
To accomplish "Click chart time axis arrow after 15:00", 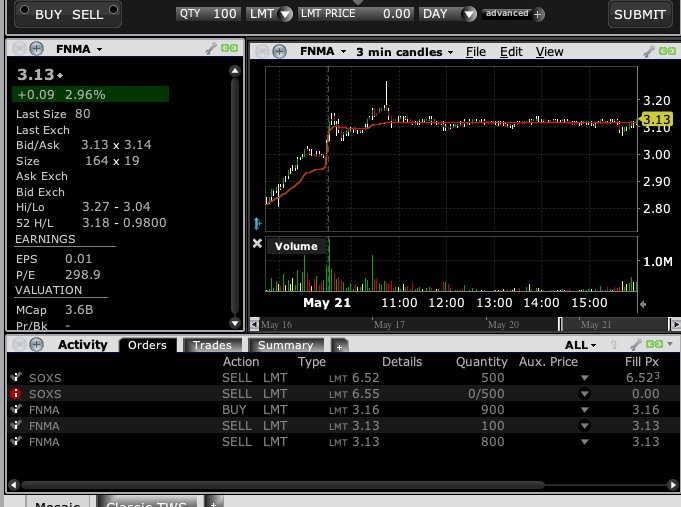I will [x=643, y=304].
